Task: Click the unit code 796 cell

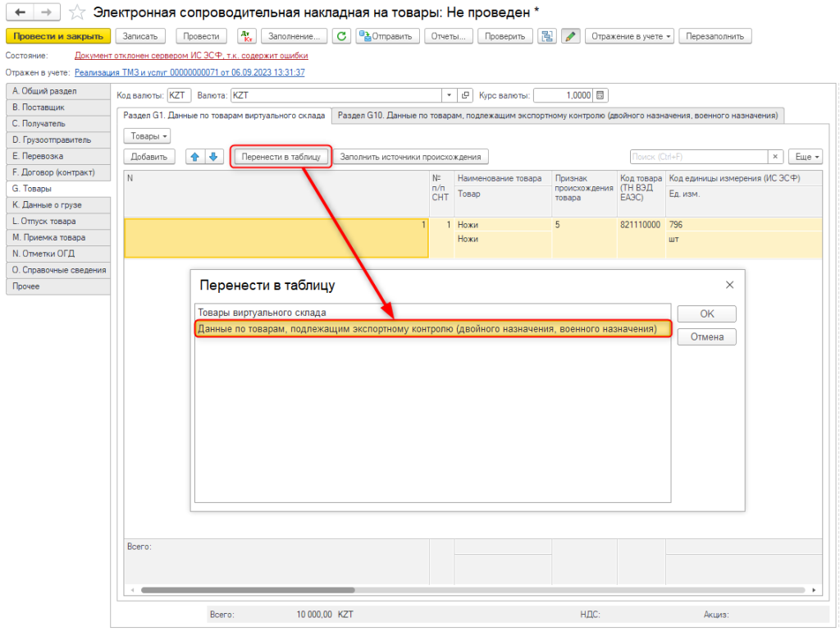Action: point(743,225)
